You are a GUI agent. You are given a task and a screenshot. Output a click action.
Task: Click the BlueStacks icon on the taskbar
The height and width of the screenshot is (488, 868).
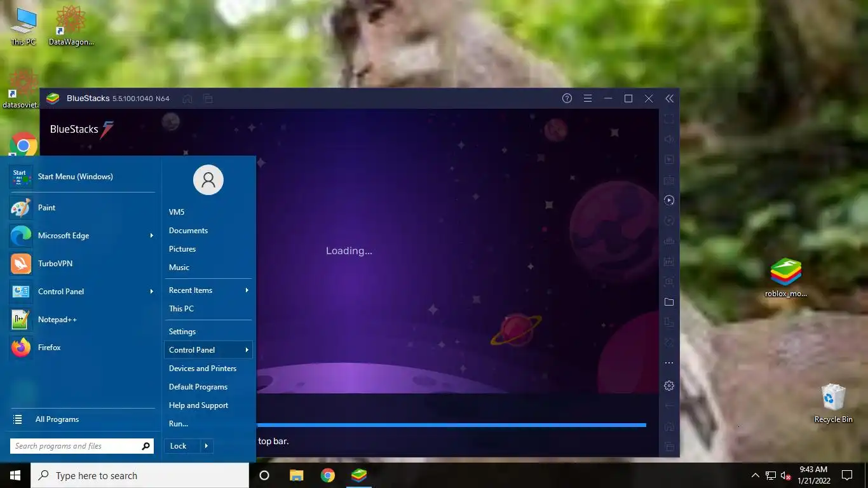click(359, 475)
